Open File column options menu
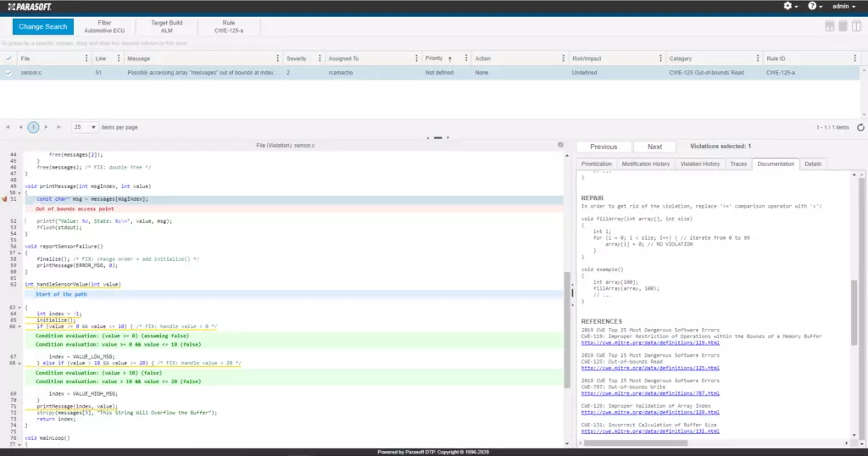The image size is (868, 456). point(86,58)
